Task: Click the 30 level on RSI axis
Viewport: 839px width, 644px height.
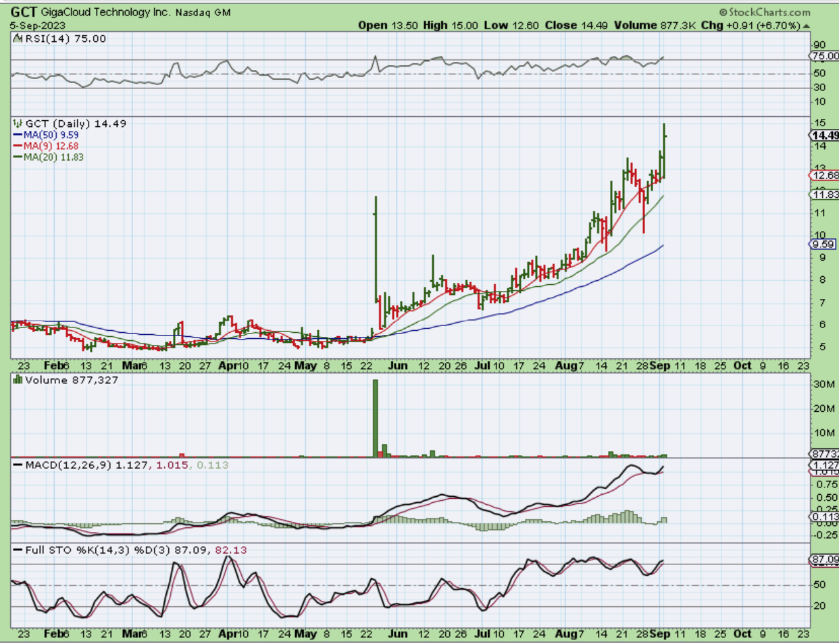Action: click(819, 88)
